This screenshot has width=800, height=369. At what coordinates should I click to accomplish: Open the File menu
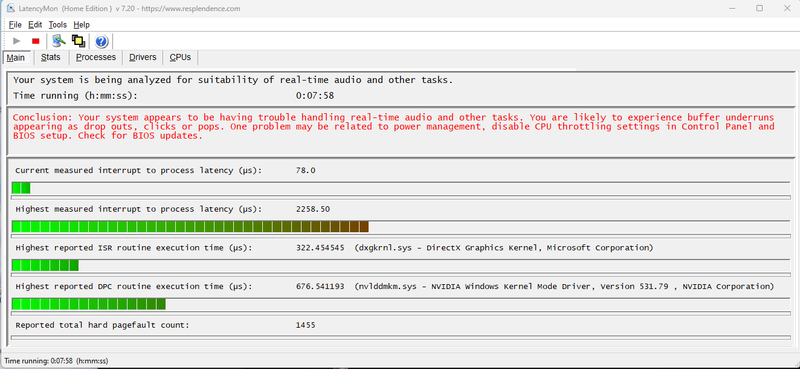(x=15, y=24)
